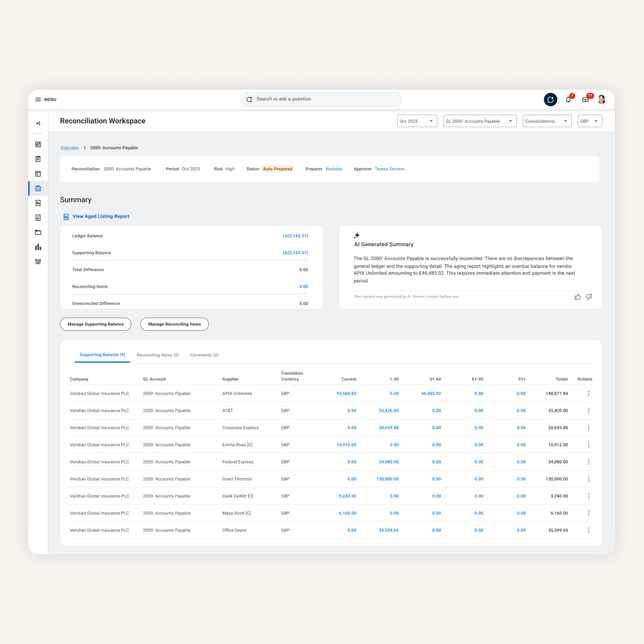
Task: Open the View Aged Listing Report link
Action: tap(101, 216)
